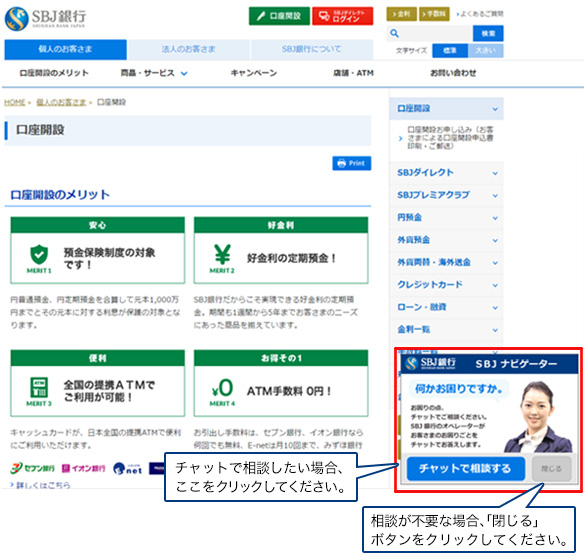Click the E-net logo
The height and width of the screenshot is (560, 584).
tap(128, 468)
